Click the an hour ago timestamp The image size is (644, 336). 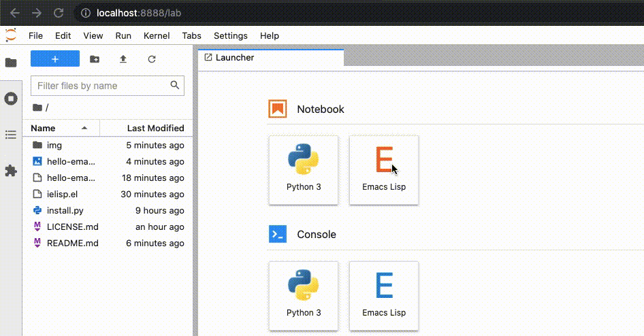(x=160, y=227)
